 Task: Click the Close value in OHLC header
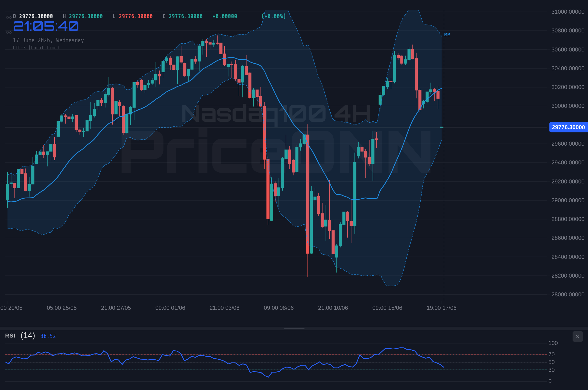(186, 16)
